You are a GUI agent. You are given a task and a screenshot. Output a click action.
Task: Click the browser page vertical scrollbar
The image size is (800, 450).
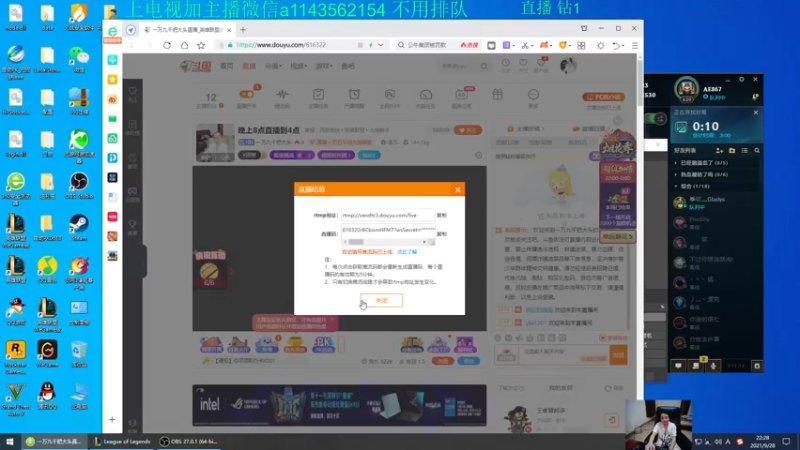coord(640,82)
